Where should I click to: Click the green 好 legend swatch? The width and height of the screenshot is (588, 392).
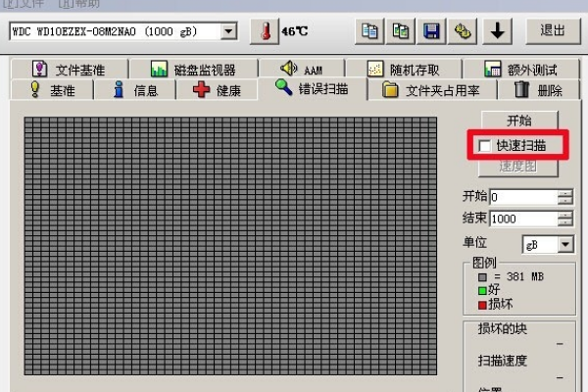click(482, 291)
